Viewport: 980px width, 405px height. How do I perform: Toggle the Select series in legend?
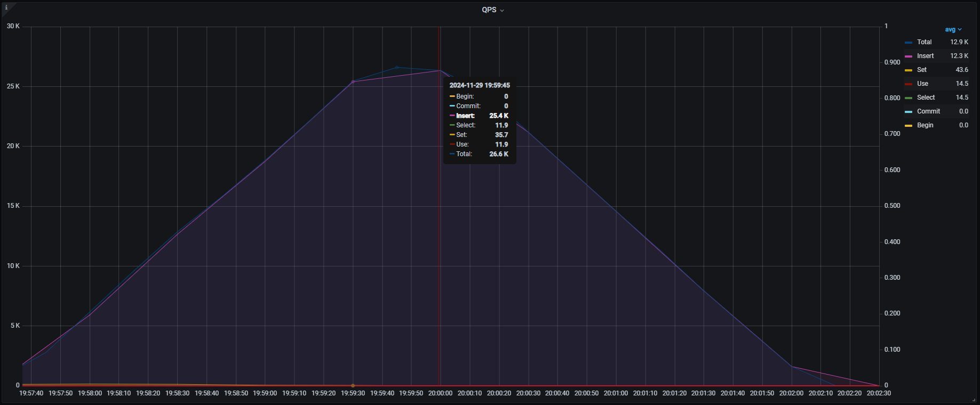pyautogui.click(x=926, y=98)
